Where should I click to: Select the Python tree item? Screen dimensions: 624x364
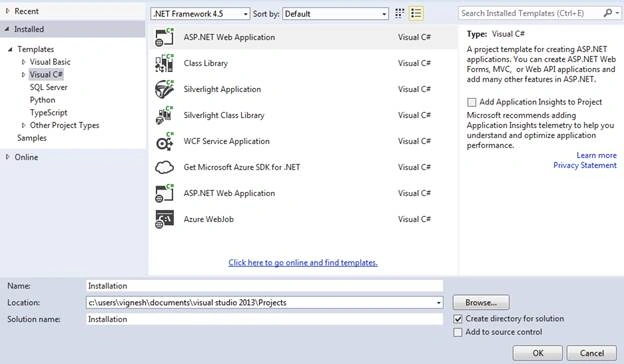coord(43,100)
